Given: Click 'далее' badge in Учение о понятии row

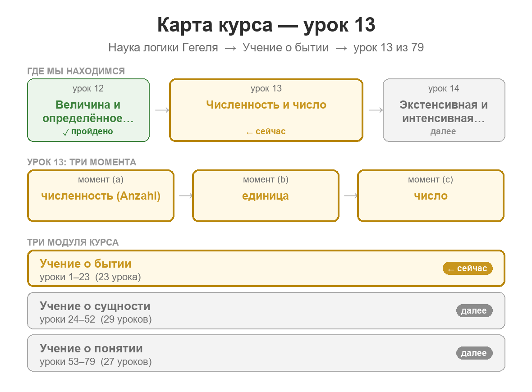Looking at the screenshot, I should coord(474,353).
